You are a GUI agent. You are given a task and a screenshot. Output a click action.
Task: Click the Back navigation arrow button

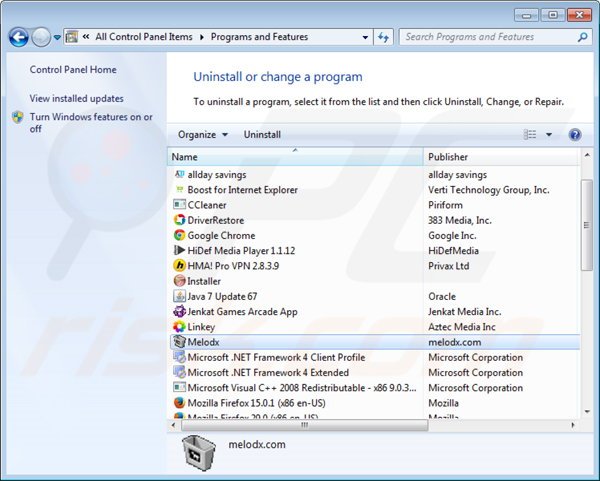click(18, 37)
